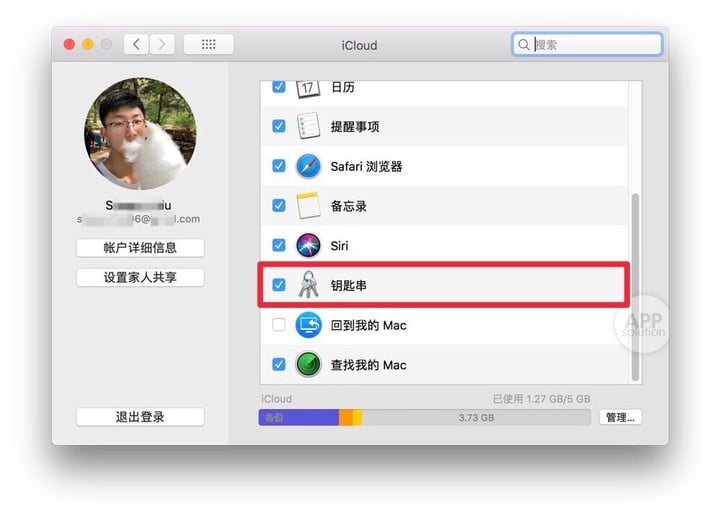This screenshot has height=519, width=720.
Task: Click the Back to My Mac icon
Action: 308,325
